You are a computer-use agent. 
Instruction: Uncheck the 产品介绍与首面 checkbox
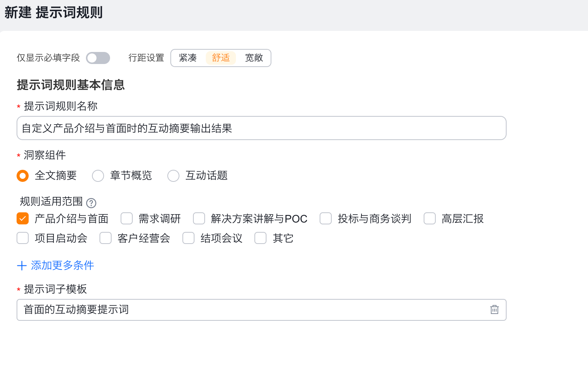(x=23, y=219)
